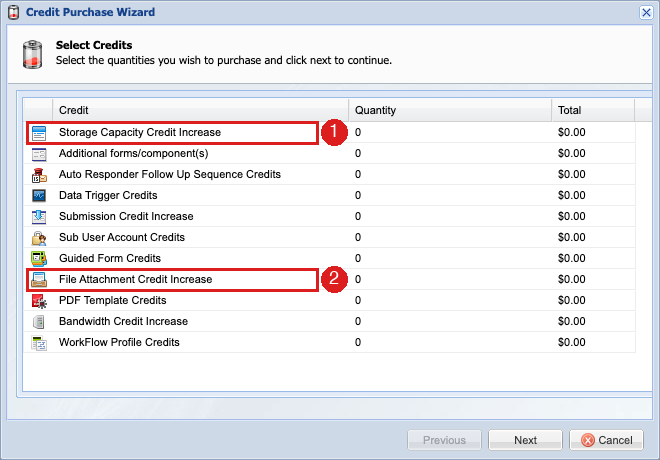This screenshot has height=460, width=660.
Task: Click the $0.00 total for Guided Form Credits
Action: click(x=572, y=258)
